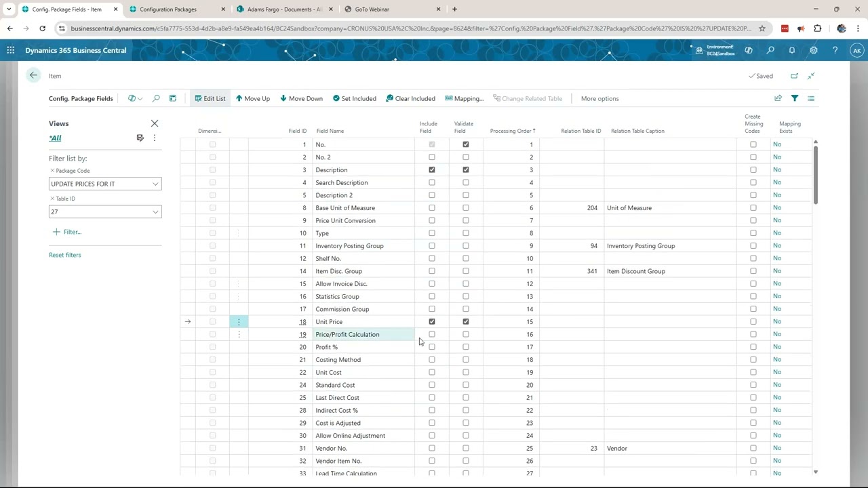Open the analyze view icon next to search

tap(173, 98)
